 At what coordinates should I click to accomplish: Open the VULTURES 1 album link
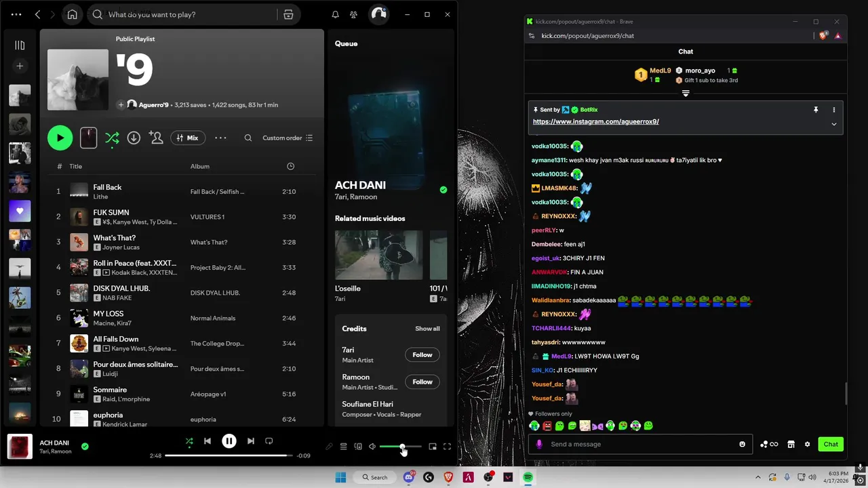point(208,217)
